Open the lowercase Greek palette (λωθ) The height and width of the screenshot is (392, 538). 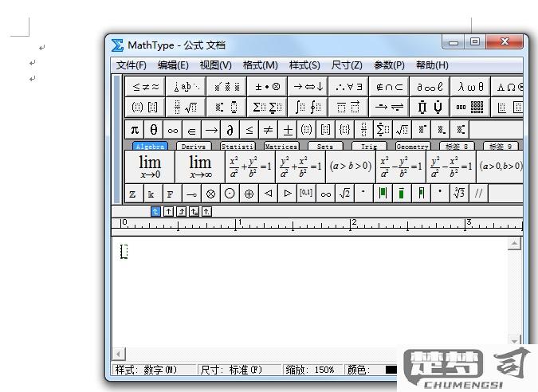click(470, 87)
